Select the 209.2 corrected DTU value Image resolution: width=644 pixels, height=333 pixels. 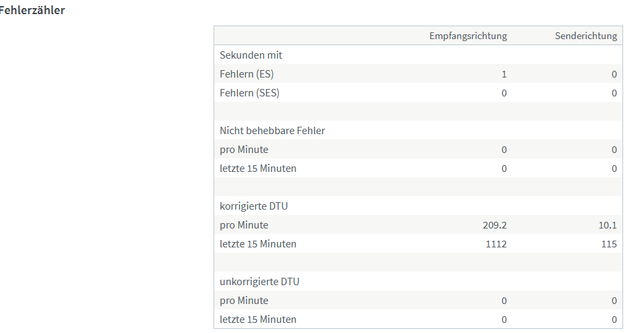pos(494,225)
